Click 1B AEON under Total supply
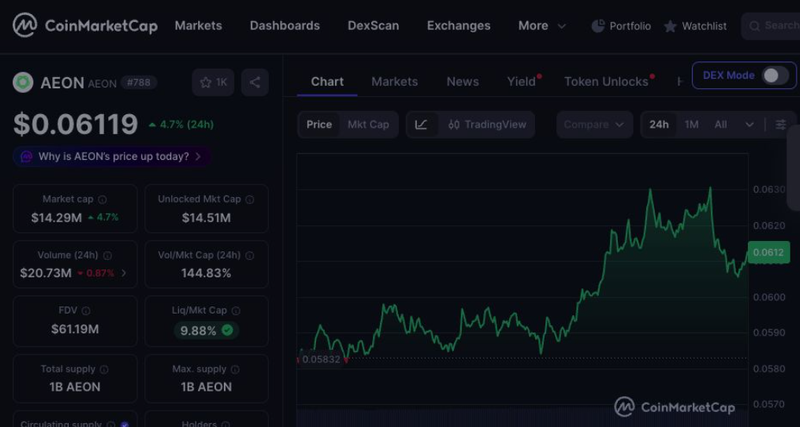This screenshot has height=427, width=800. (75, 387)
